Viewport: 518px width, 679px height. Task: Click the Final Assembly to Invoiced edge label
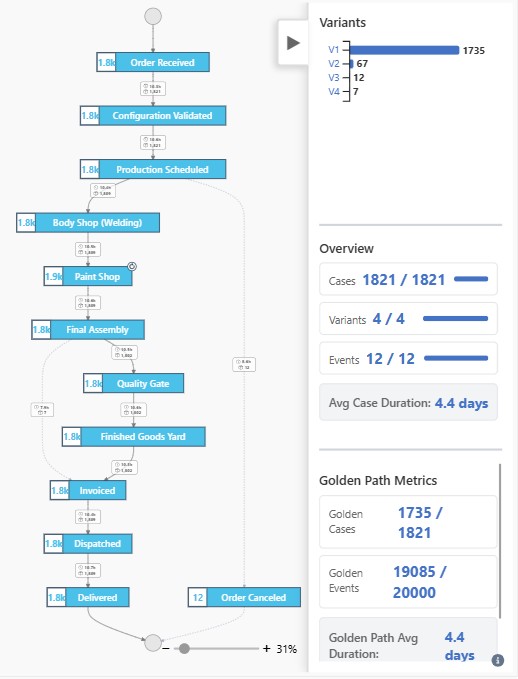[x=42, y=410]
